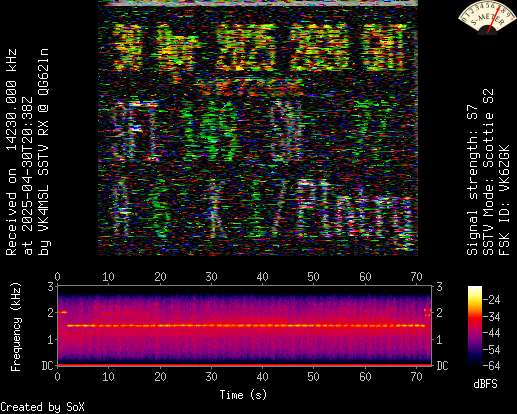Click the -64 value on dBFS scale

click(x=492, y=366)
